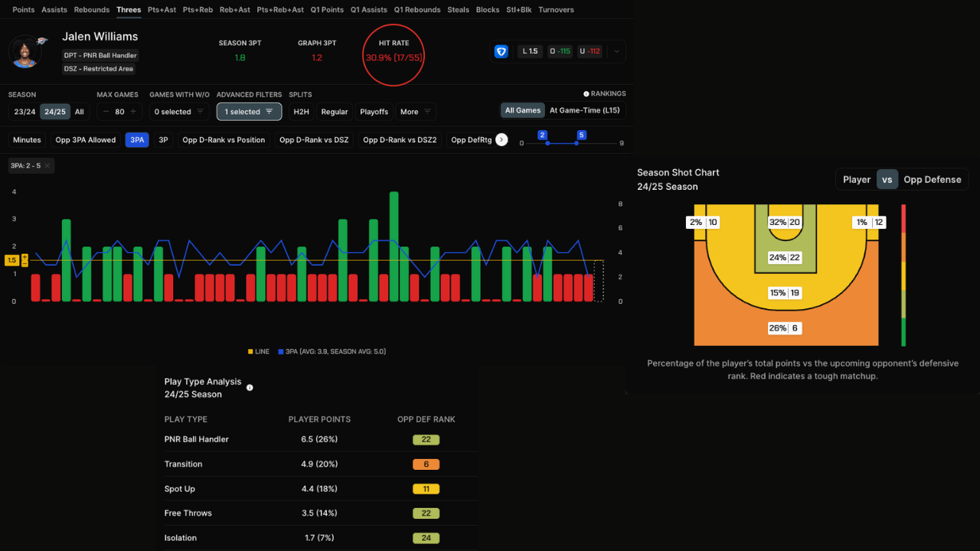Open the Games With W/O dropdown
The width and height of the screenshot is (980, 551).
[x=179, y=112]
